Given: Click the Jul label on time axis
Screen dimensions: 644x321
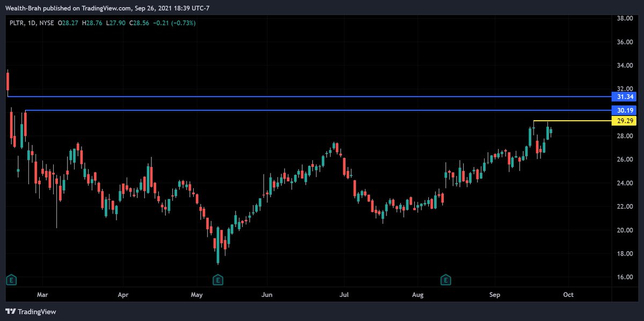Looking at the screenshot, I should coord(344,295).
